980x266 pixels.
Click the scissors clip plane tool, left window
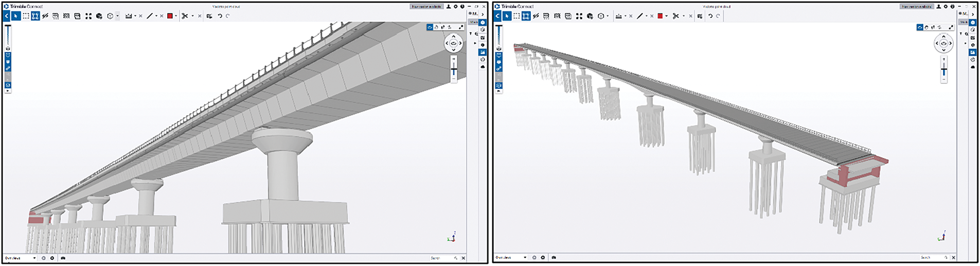pos(185,16)
